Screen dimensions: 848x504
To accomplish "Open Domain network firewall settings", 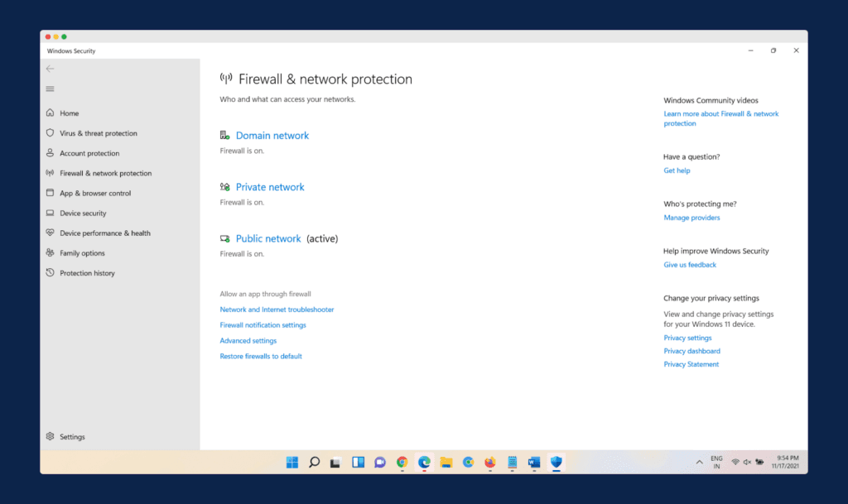I will [x=272, y=136].
